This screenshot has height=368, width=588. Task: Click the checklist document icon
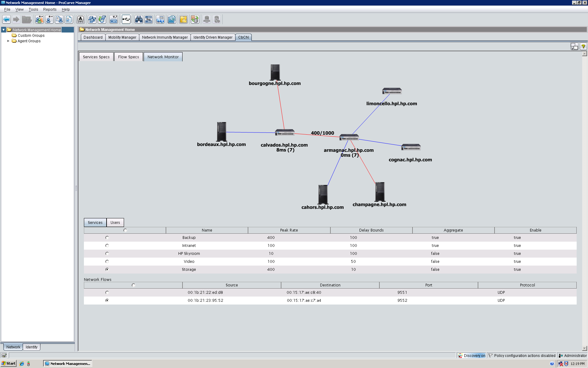69,20
